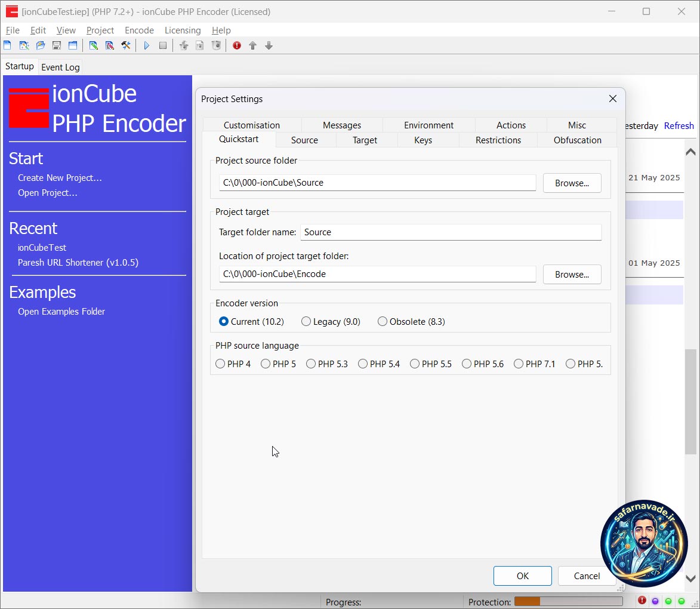Open the Help menu

point(221,30)
